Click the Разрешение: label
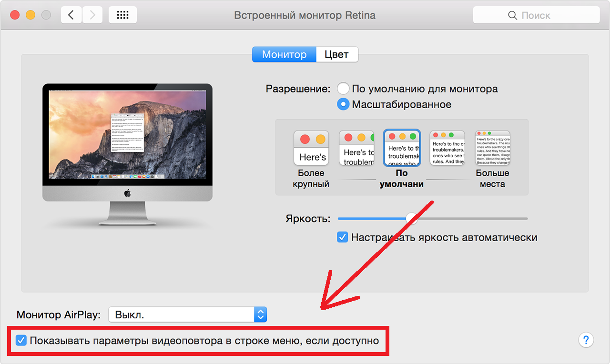610x364 pixels. point(298,89)
